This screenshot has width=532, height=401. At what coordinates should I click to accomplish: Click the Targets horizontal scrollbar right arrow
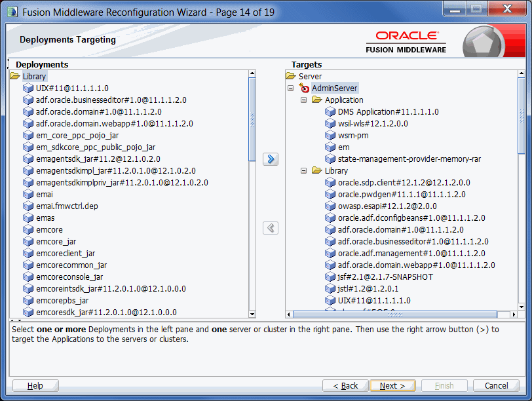pos(514,315)
